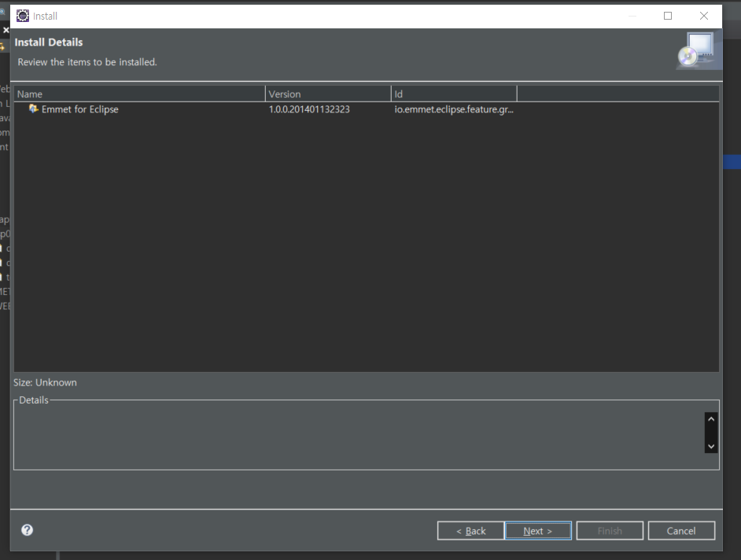Sort by the Version column header
Viewport: 741px width, 560px height.
(x=329, y=94)
